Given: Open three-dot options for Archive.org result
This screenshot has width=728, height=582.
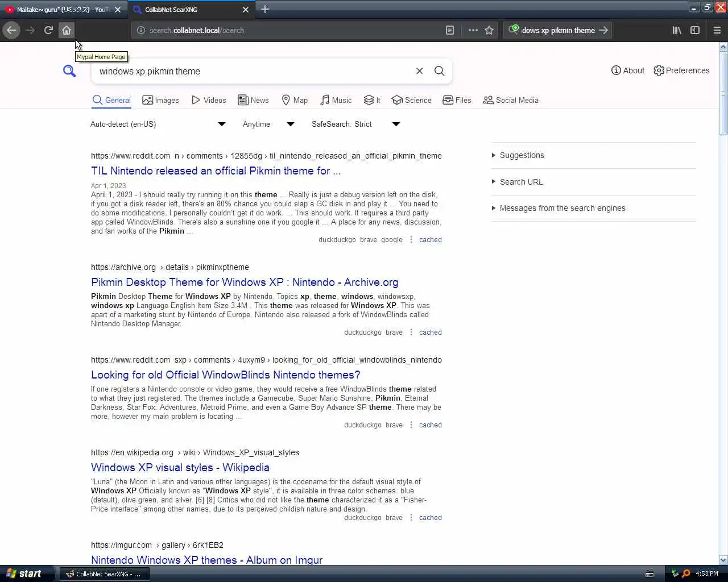Looking at the screenshot, I should [411, 332].
